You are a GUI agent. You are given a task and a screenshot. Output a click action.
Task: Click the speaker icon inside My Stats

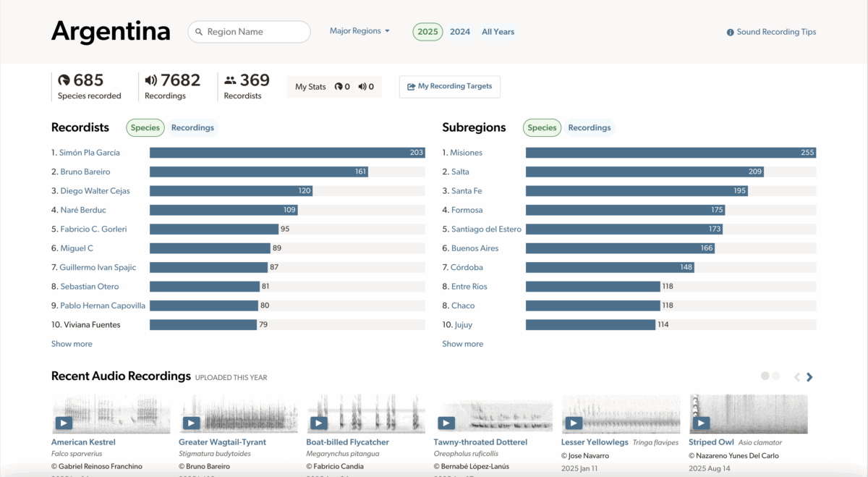tap(362, 86)
